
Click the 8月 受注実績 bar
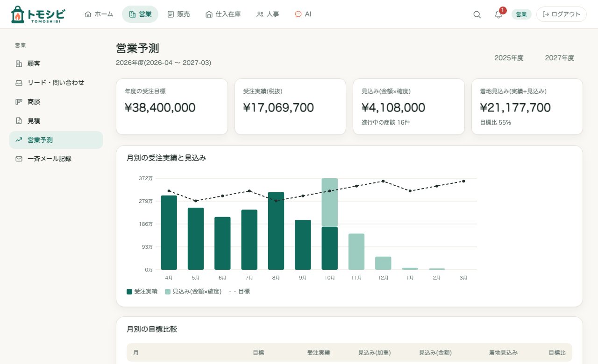[276, 231]
